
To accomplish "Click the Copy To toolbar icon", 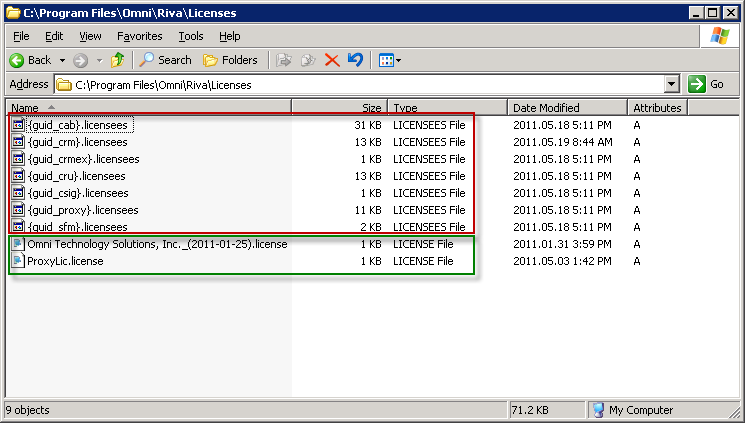I will click(x=308, y=60).
